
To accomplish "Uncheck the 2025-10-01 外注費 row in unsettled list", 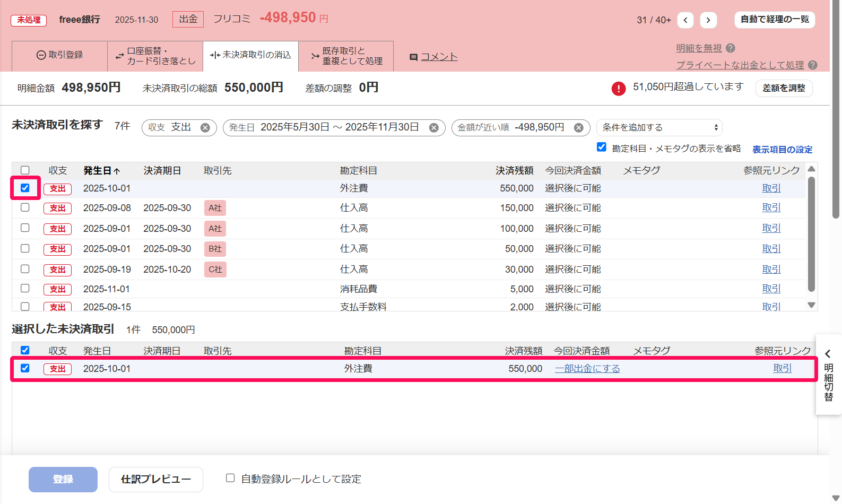I will click(25, 188).
